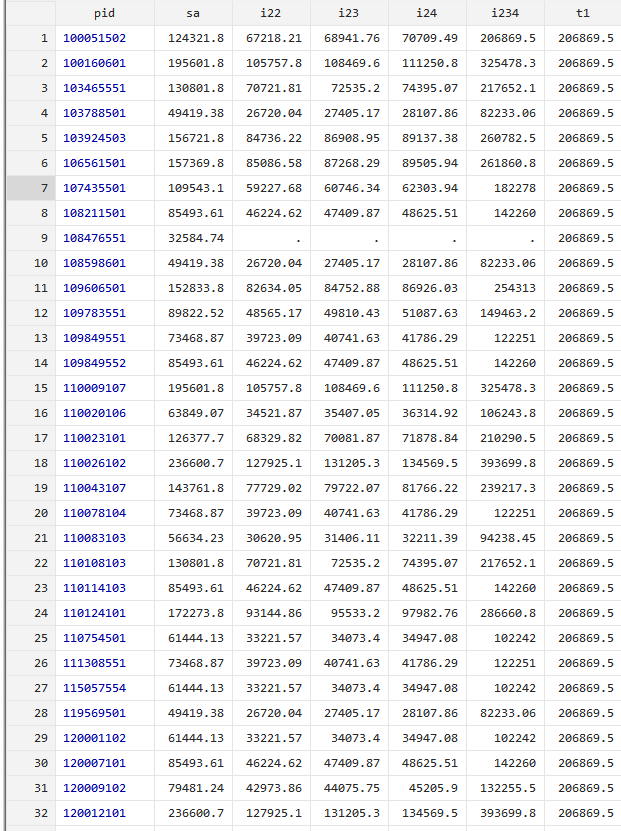Click pid cell 103788501
The width and height of the screenshot is (621, 831).
click(x=104, y=113)
